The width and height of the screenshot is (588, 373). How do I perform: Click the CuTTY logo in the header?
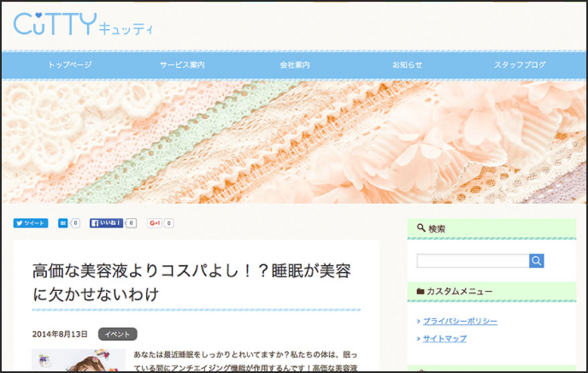pos(83,24)
